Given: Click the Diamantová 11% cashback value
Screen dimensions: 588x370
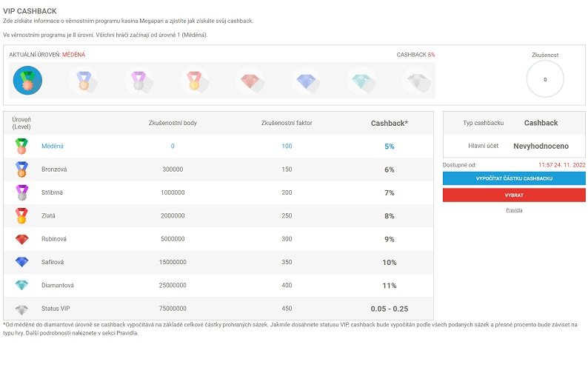Looking at the screenshot, I should [390, 286].
